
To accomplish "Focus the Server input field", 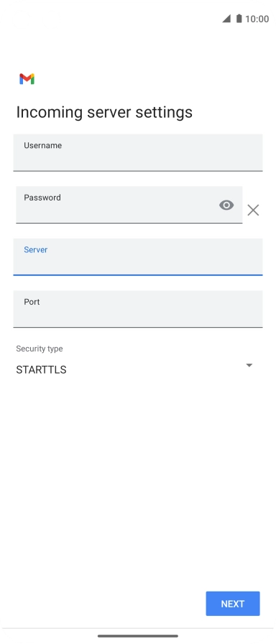I will 138,257.
